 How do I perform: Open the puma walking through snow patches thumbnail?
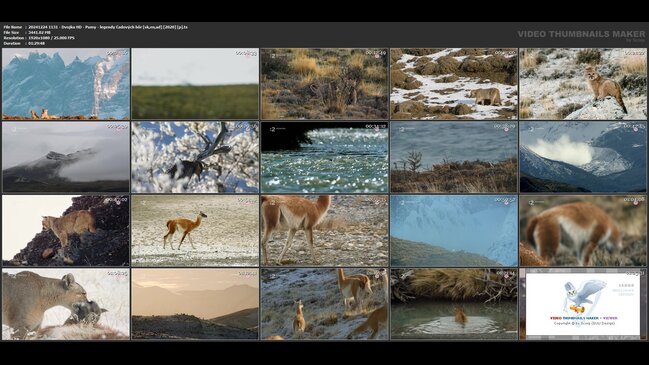pos(454,84)
